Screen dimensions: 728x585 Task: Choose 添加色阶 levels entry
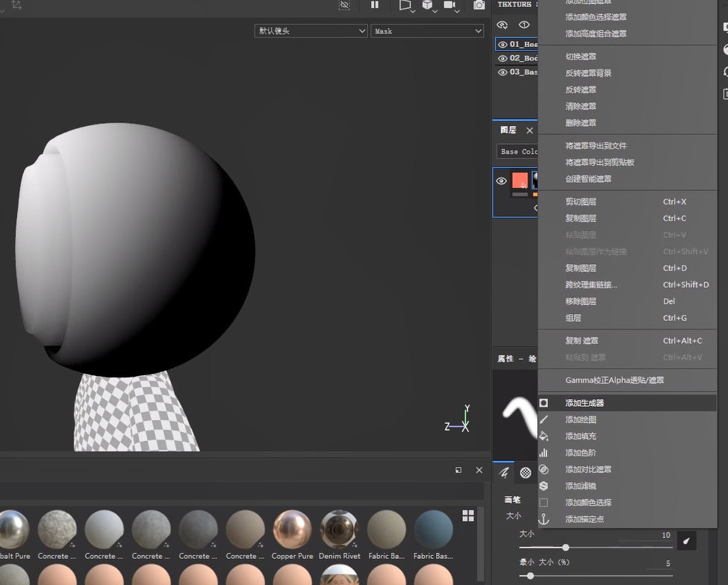point(627,453)
